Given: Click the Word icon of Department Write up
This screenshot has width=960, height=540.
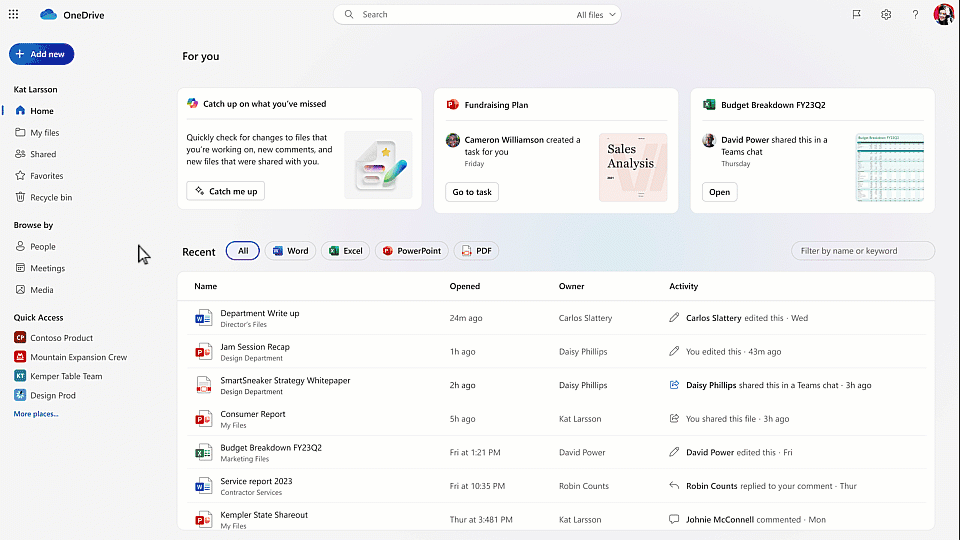Looking at the screenshot, I should click(x=203, y=318).
